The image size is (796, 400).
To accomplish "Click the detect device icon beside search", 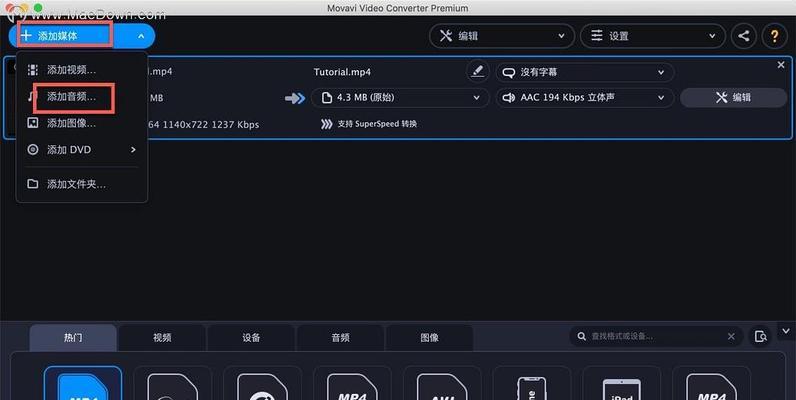I will click(x=760, y=337).
